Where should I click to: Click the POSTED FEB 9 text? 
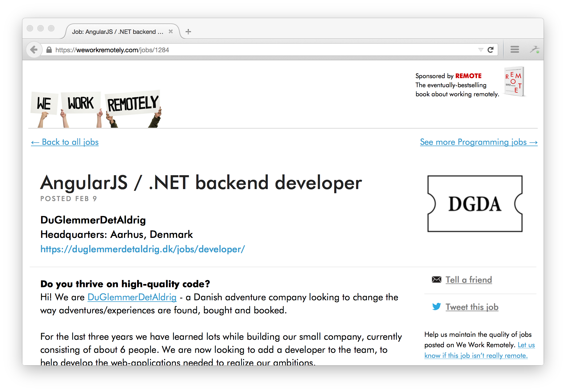tap(69, 199)
